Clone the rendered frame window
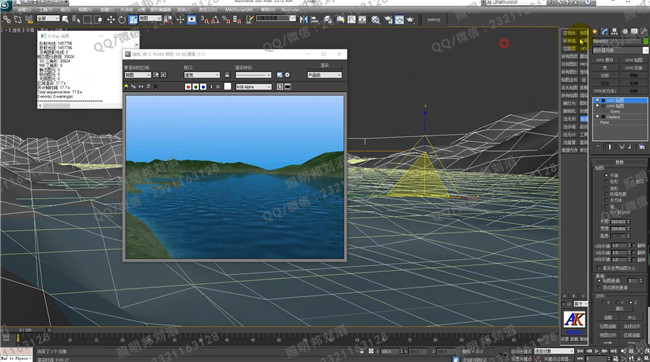 pos(141,87)
